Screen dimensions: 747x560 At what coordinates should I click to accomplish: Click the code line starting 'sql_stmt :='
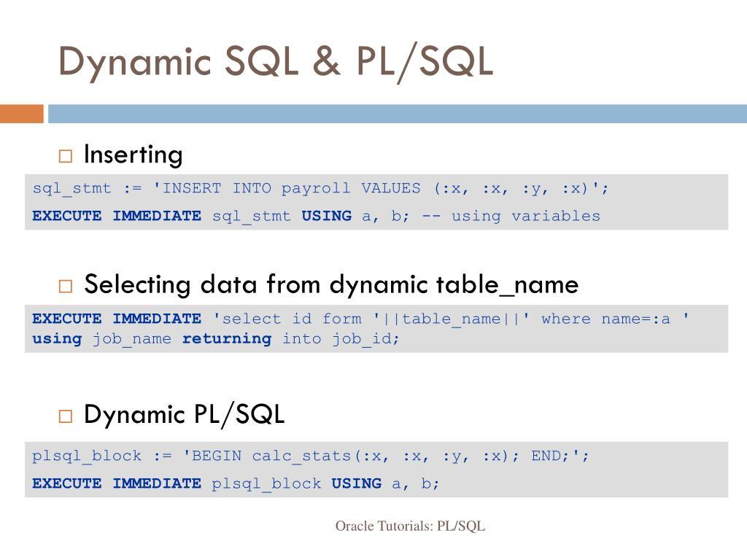(x=320, y=189)
